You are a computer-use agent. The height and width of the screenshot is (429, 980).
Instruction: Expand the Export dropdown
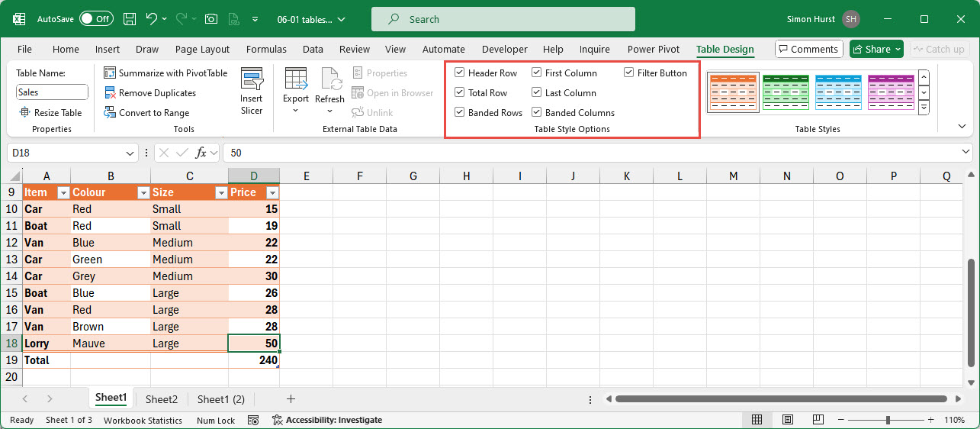click(x=295, y=111)
